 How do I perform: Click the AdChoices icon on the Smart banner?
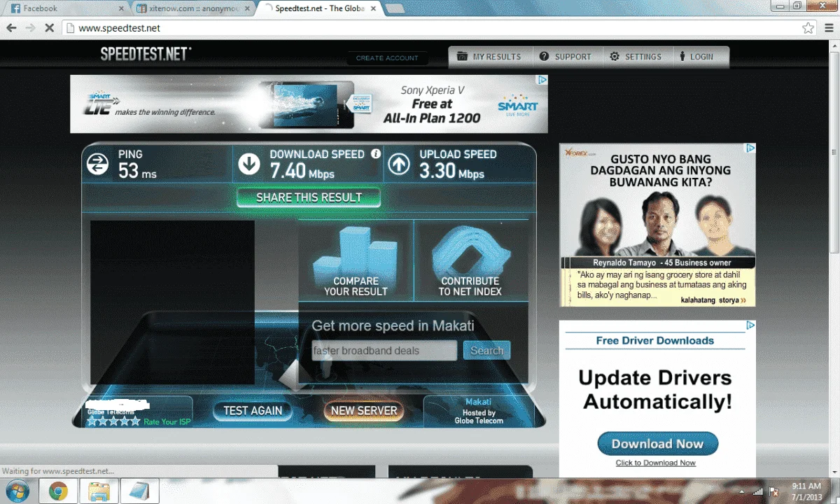click(542, 80)
